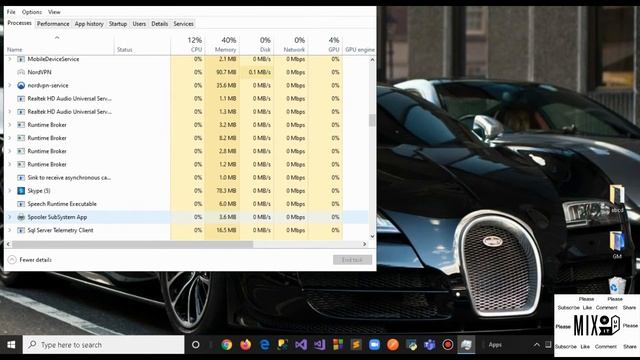640x360 pixels.
Task: Open Sublime Text from the taskbar
Action: tap(356, 345)
